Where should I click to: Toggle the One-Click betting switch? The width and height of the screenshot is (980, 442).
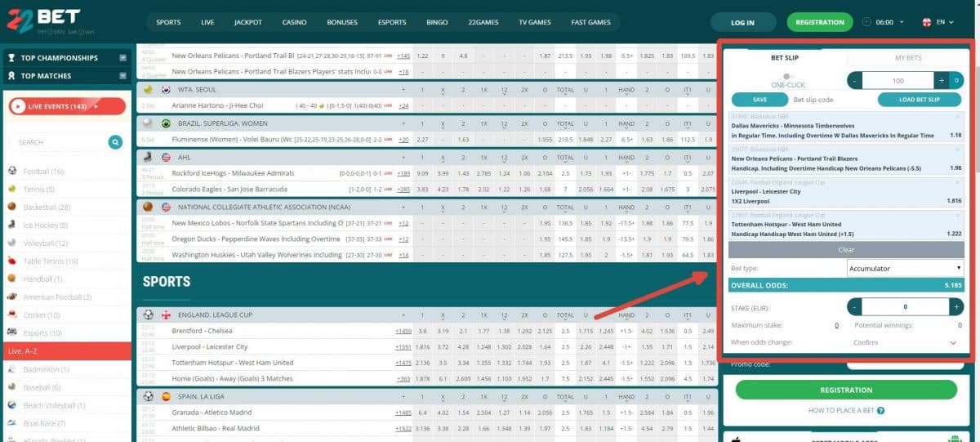[x=788, y=76]
